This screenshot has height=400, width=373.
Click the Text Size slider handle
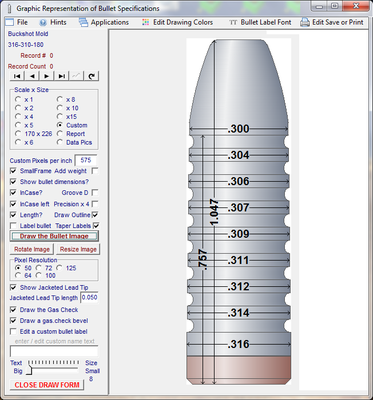[x=29, y=370]
